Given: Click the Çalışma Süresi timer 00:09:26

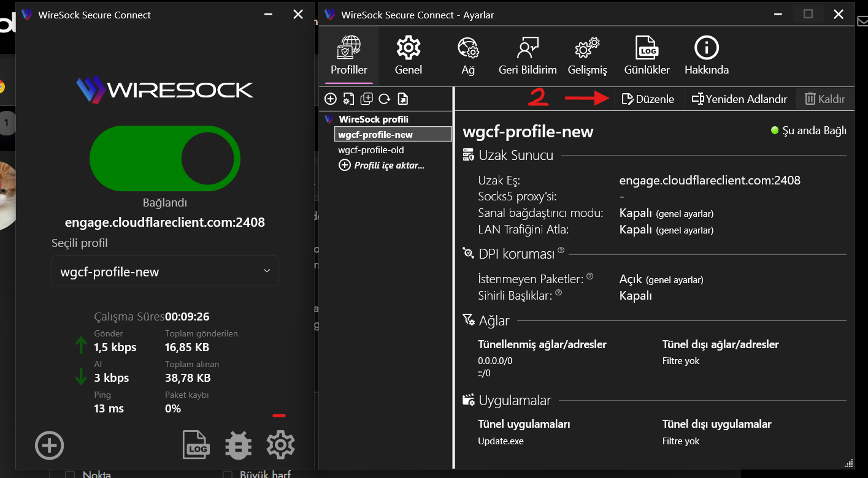Looking at the screenshot, I should pos(187,317).
